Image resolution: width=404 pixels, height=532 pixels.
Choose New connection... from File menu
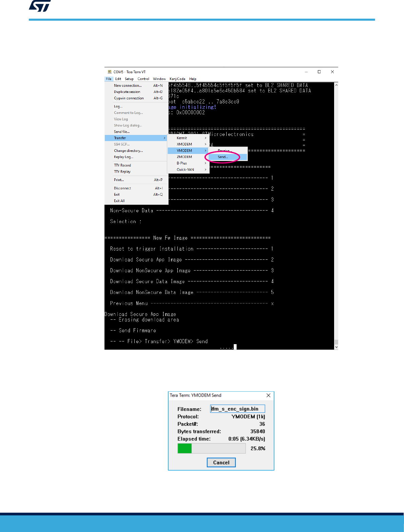pyautogui.click(x=137, y=85)
